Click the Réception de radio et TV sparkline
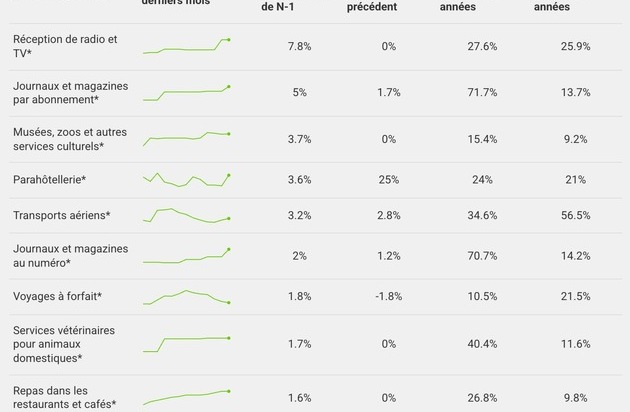 pyautogui.click(x=187, y=46)
